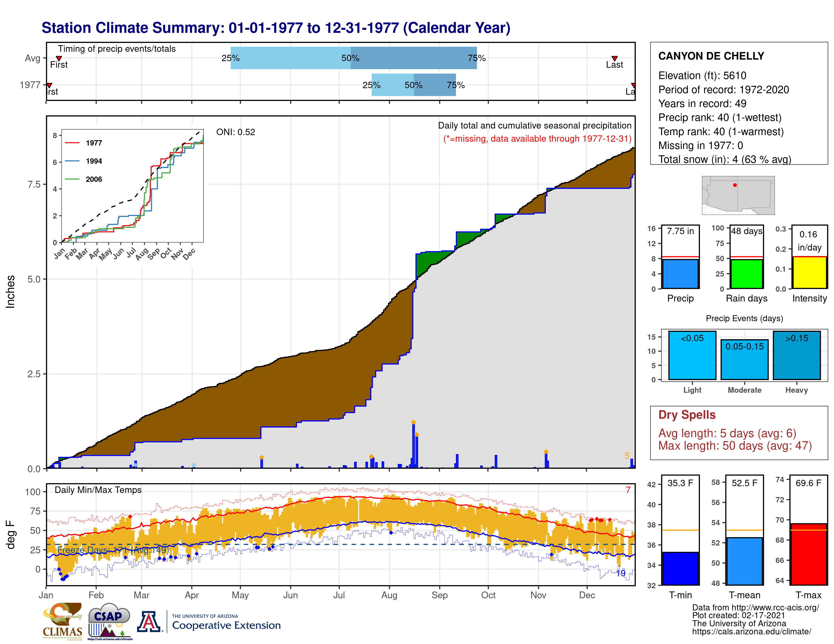834x644 pixels.
Task: Click the blue T-min bar
Action: click(x=680, y=568)
